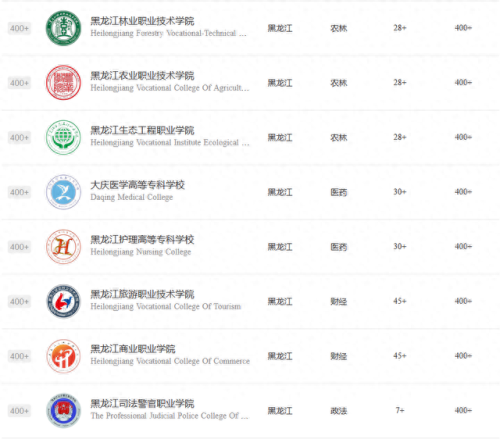Click category 农林 in the 黑龙江农业职业技术学院 row
This screenshot has height=439, width=500.
339,83
